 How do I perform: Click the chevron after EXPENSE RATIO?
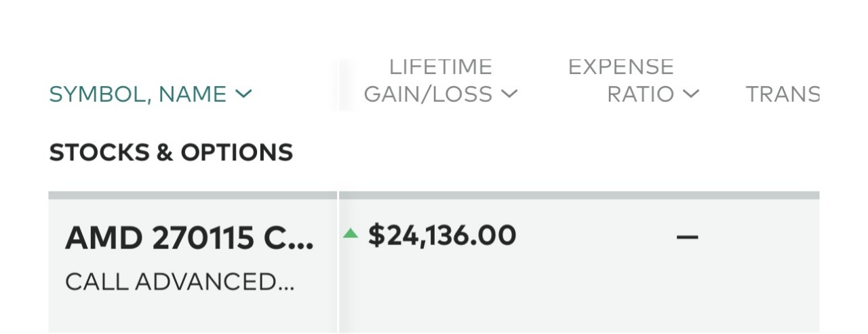[690, 94]
